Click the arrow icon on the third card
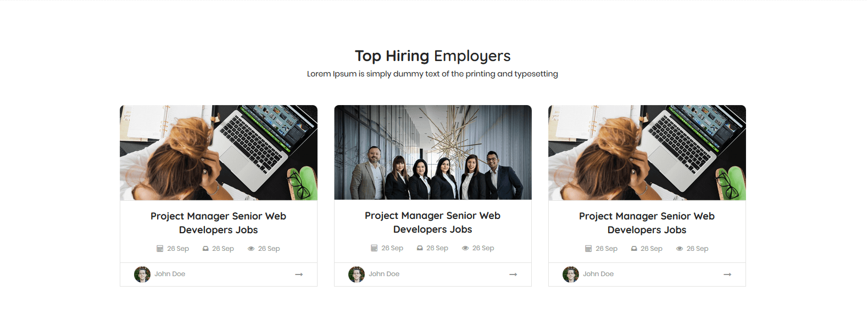The width and height of the screenshot is (868, 324). click(x=727, y=274)
